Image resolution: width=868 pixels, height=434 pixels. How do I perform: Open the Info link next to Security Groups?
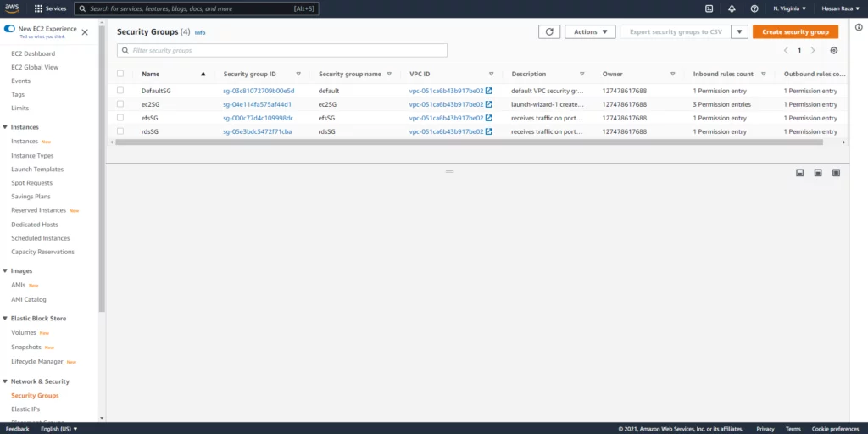(x=200, y=33)
